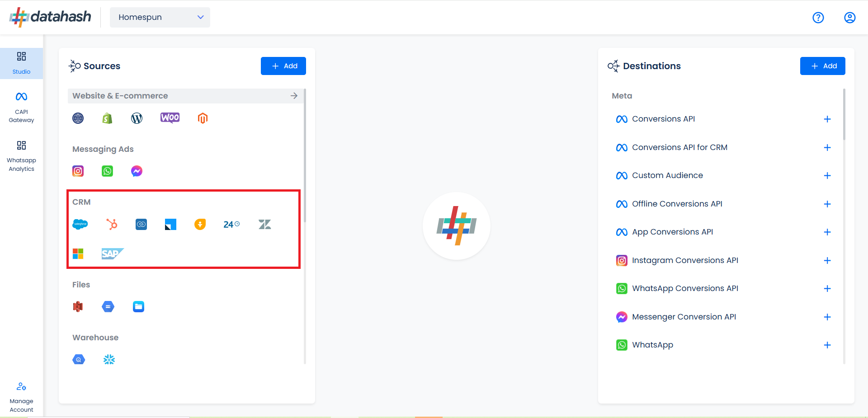This screenshot has height=418, width=868.
Task: Select the Messenger messaging ads source
Action: pyautogui.click(x=137, y=171)
